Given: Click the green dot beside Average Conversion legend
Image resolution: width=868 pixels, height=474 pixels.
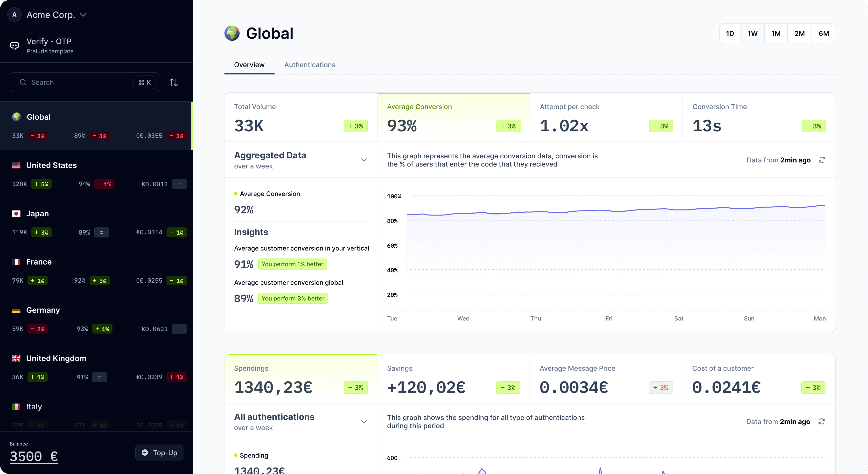Looking at the screenshot, I should (x=236, y=194).
